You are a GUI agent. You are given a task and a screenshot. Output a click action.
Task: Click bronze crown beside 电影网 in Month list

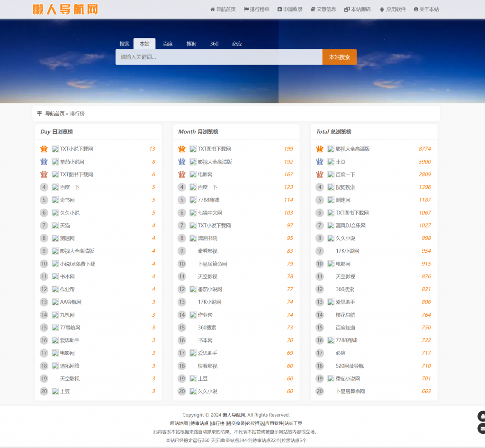[182, 174]
